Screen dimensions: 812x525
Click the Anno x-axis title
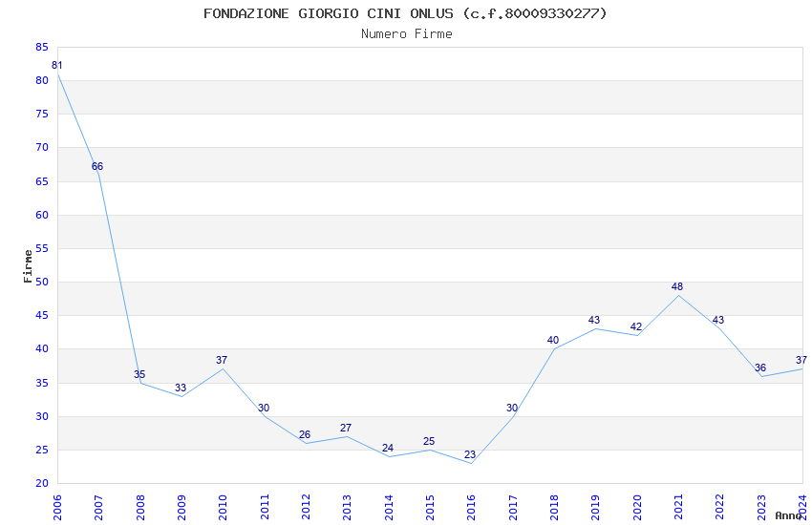788,515
